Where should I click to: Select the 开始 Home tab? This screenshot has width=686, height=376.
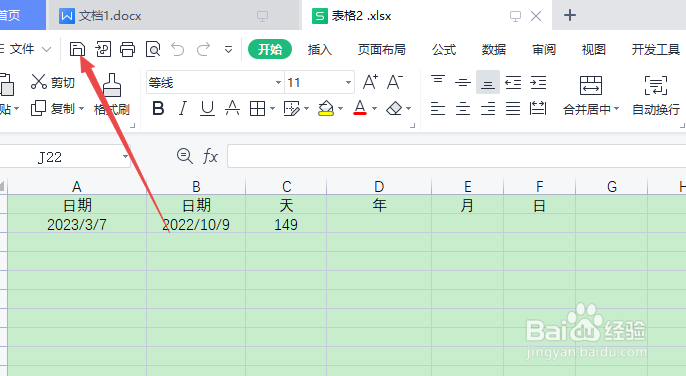coord(270,49)
